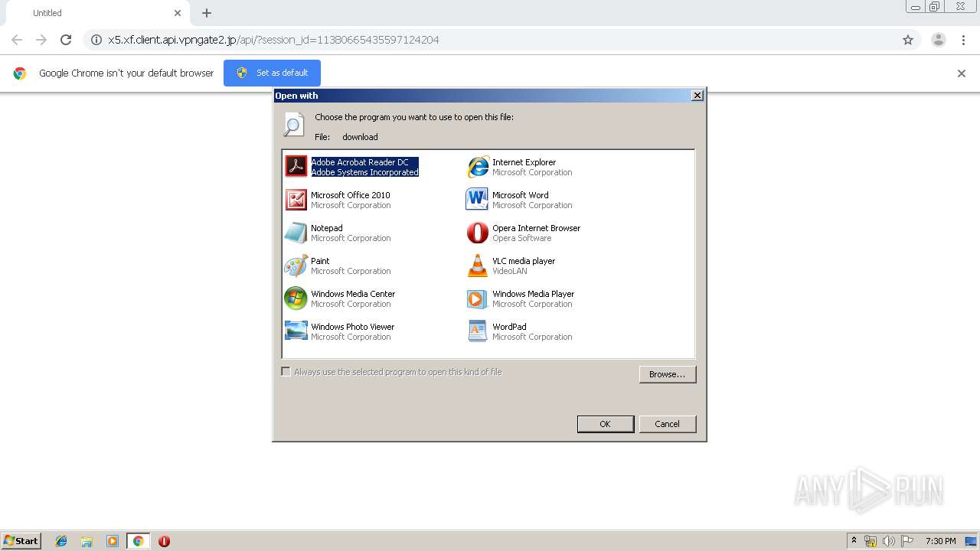
Task: Click the VideoLAN publisher label
Action: coord(510,271)
